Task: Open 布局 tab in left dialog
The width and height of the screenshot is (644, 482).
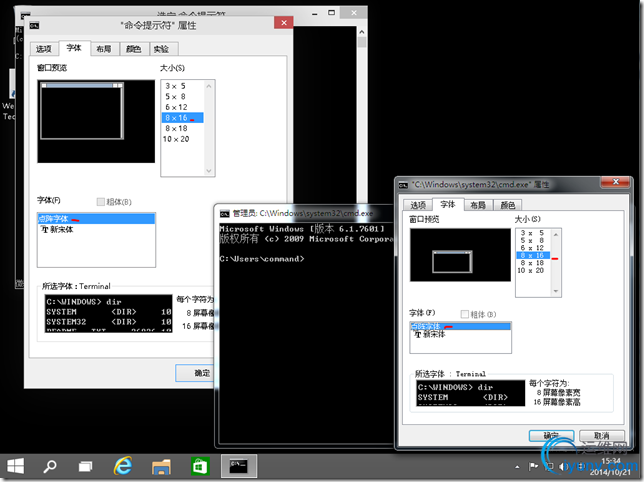Action: (x=104, y=49)
